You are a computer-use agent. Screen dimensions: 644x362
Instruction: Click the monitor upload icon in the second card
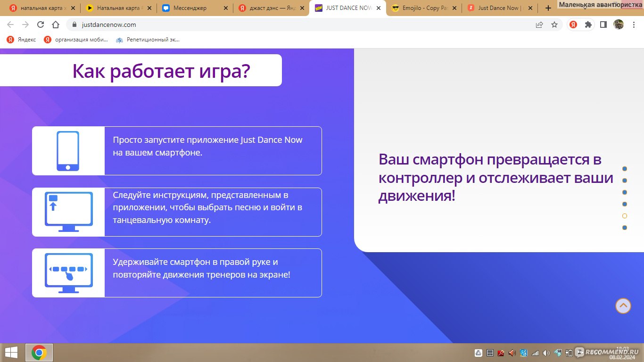[x=69, y=212]
